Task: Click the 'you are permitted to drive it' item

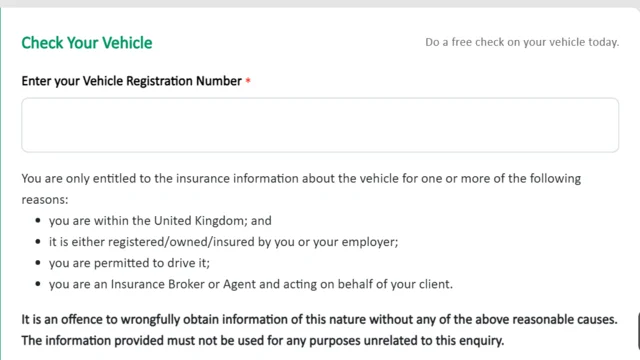Action: (129, 263)
